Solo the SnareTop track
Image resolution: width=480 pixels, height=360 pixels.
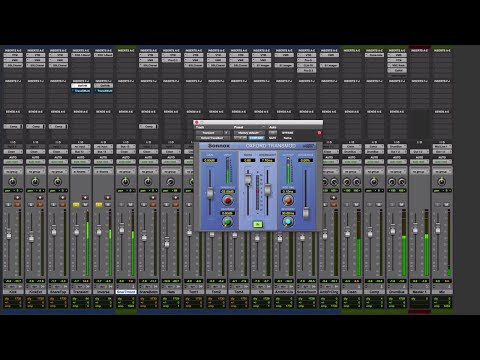(53, 204)
